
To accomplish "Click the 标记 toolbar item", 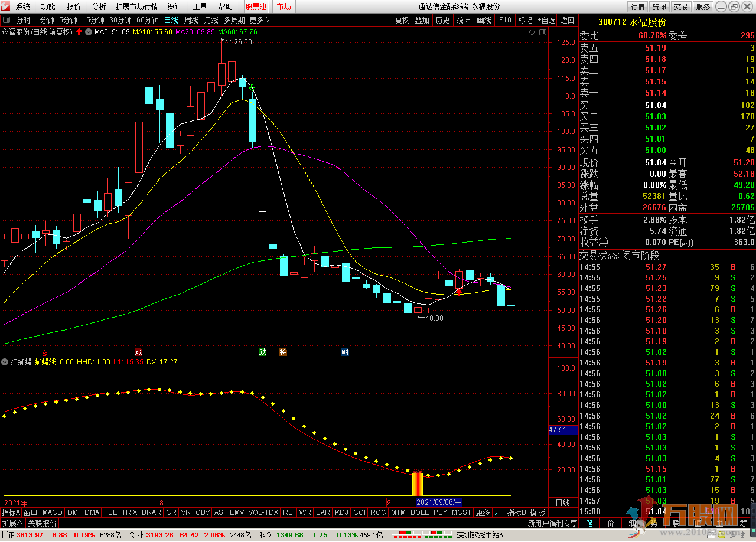I will (x=525, y=20).
